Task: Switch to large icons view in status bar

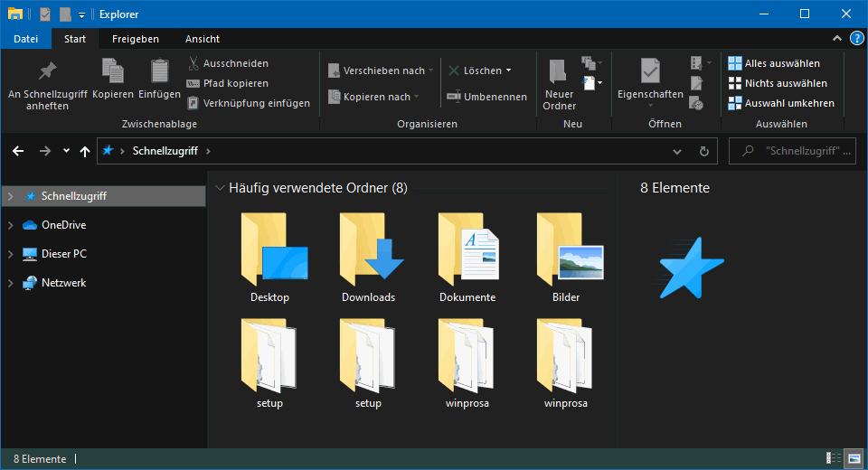Action: pyautogui.click(x=854, y=459)
